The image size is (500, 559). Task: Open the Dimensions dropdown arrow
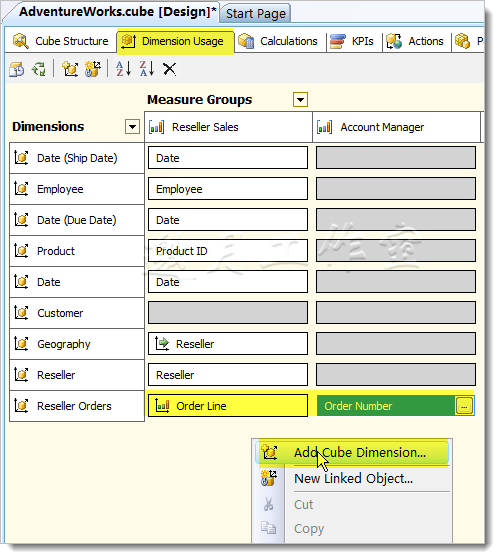[x=132, y=126]
